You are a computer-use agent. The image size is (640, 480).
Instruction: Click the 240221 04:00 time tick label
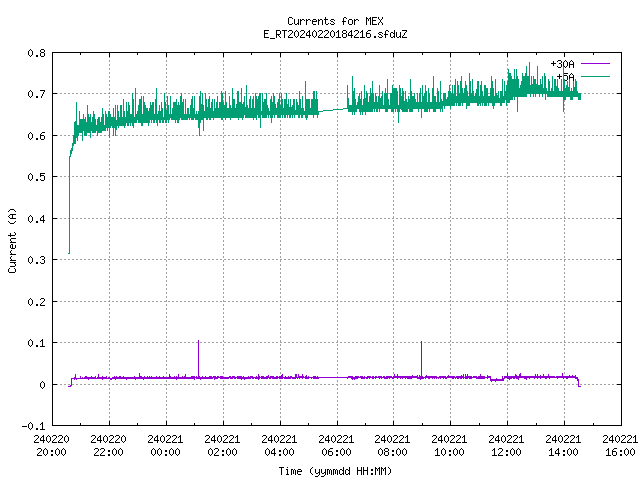[280, 446]
